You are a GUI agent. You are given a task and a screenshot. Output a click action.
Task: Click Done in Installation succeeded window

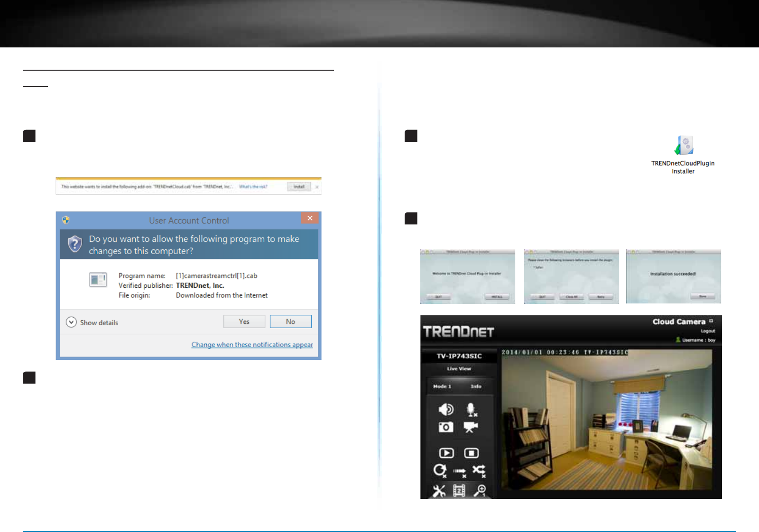703,296
